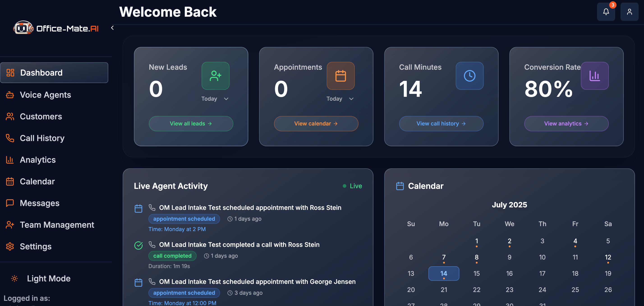Open Ross Stein scheduled appointment activity

coord(250,208)
